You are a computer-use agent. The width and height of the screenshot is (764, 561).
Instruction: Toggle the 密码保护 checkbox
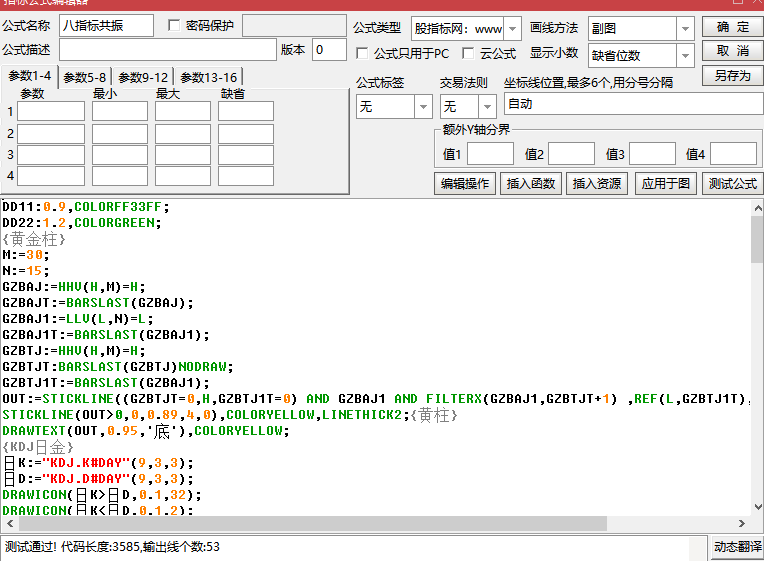coord(173,25)
